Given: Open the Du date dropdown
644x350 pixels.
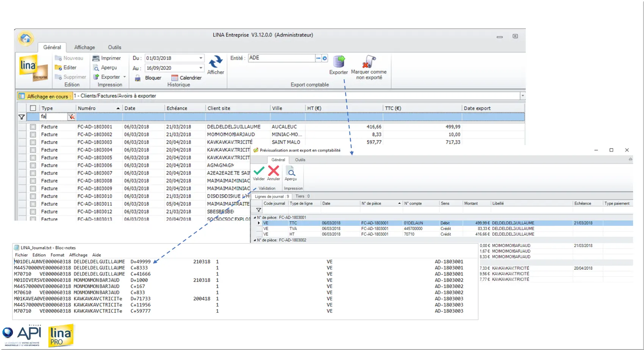Looking at the screenshot, I should [x=201, y=58].
